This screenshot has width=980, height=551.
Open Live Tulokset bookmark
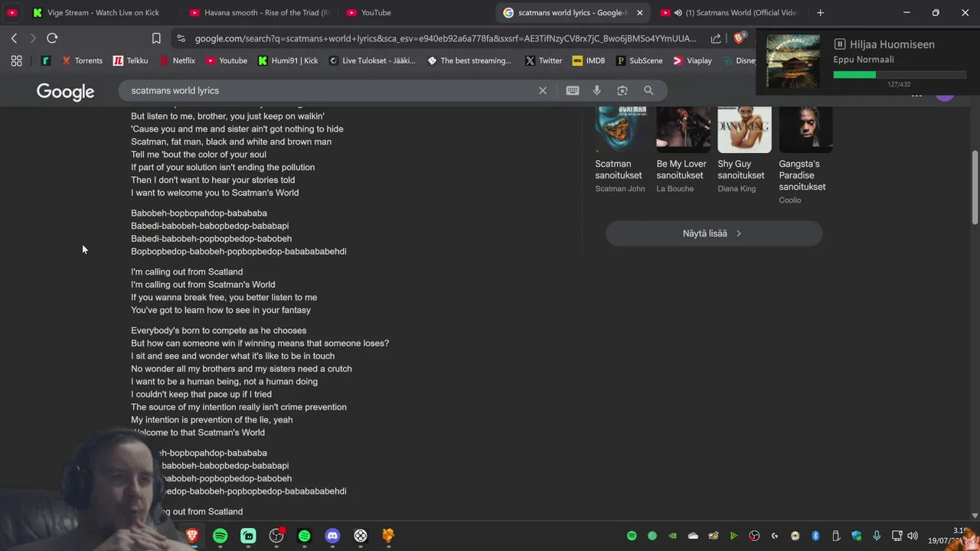pos(372,60)
